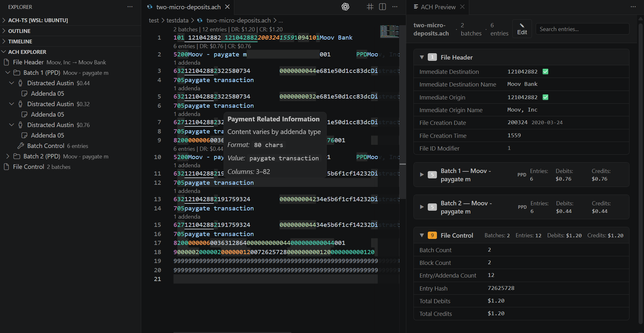Expand the ACH-TS [WSL: UBUNTU] section
This screenshot has height=333, width=644.
point(4,20)
